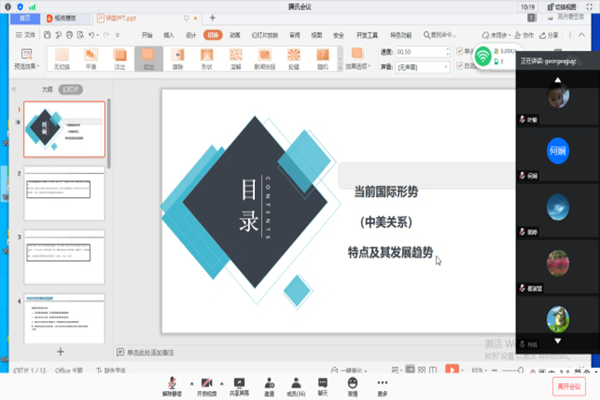Expand microphone options arrow beside mute
Viewport: 600px width, 400px height.
[191, 383]
